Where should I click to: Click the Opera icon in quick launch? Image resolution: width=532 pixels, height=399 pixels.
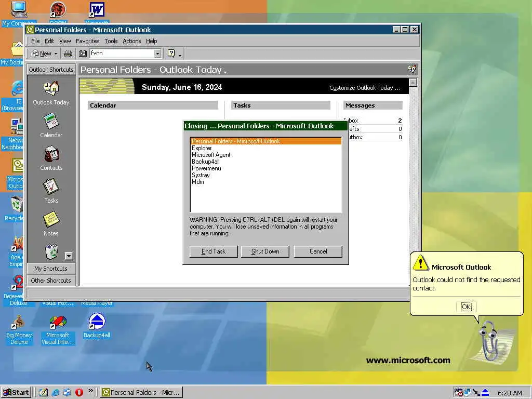[79, 392]
